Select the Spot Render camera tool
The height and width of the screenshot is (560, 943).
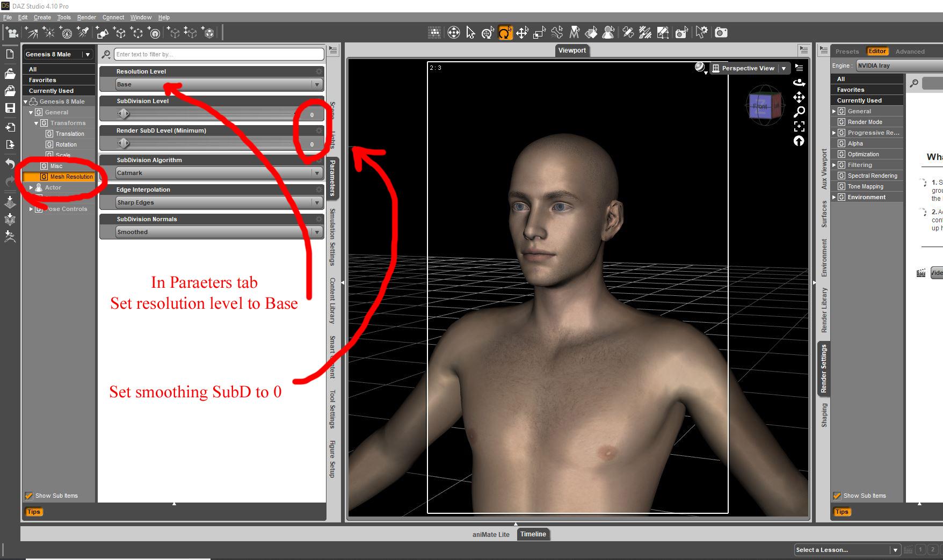coord(681,33)
